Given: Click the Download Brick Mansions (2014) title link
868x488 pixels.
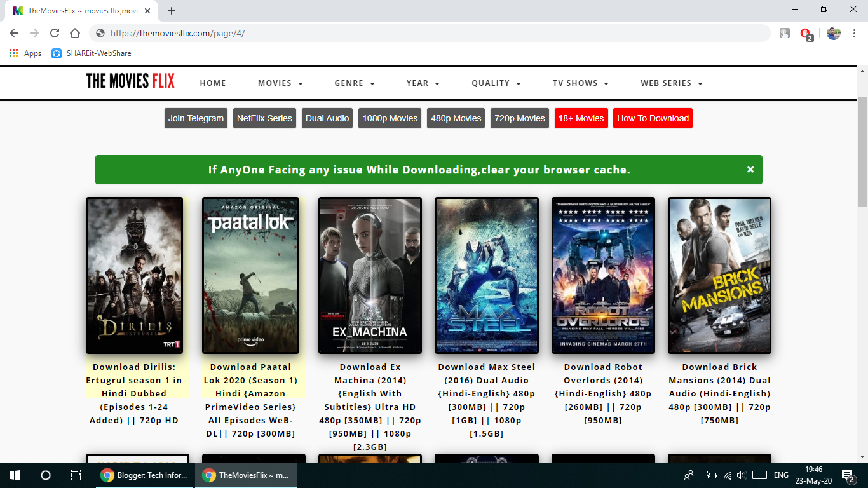Looking at the screenshot, I should coord(719,393).
